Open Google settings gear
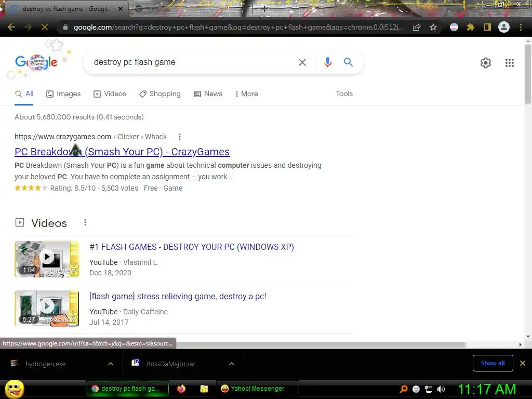 click(486, 63)
